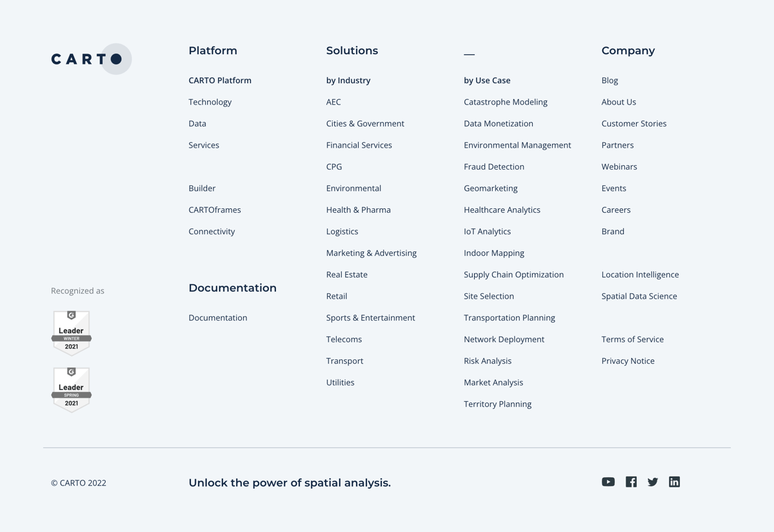Viewport: 774px width, 532px height.
Task: Open Catastrophe Modeling use case
Action: click(505, 102)
